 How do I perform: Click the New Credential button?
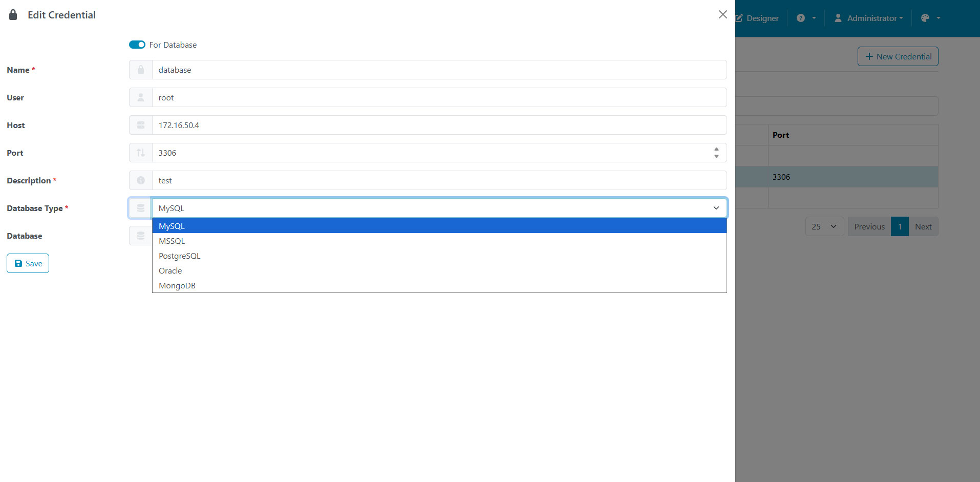click(x=898, y=56)
